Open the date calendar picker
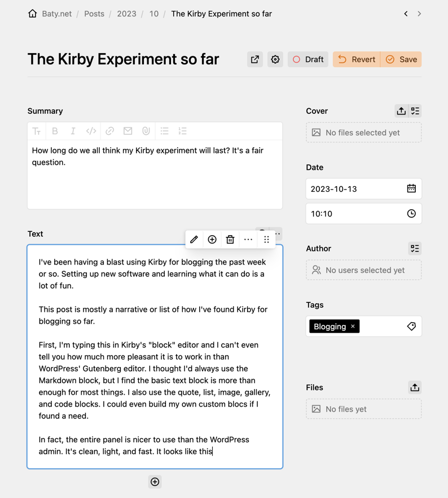The height and width of the screenshot is (498, 448). tap(411, 189)
